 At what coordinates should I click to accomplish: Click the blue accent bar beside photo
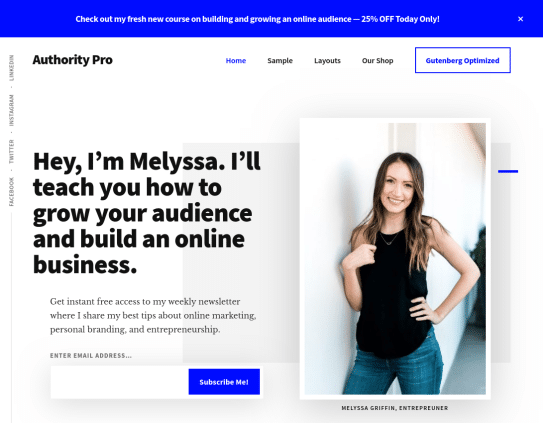click(508, 171)
